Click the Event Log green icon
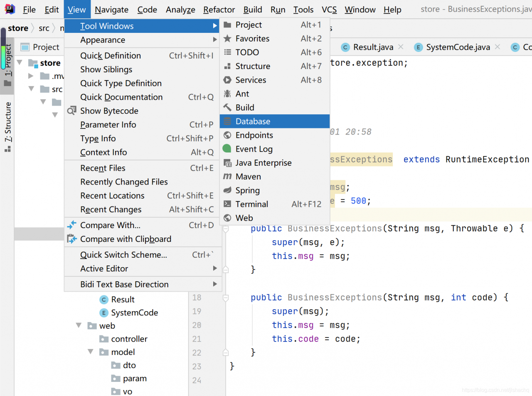Viewport: 532px width, 396px height. (x=227, y=149)
